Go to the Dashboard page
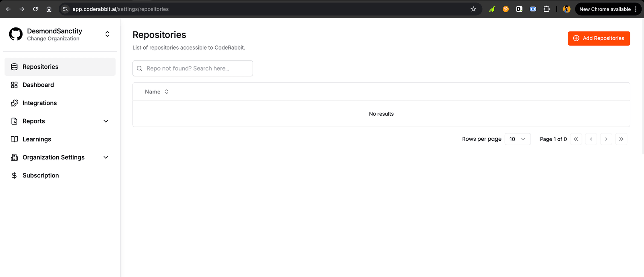 click(x=38, y=85)
